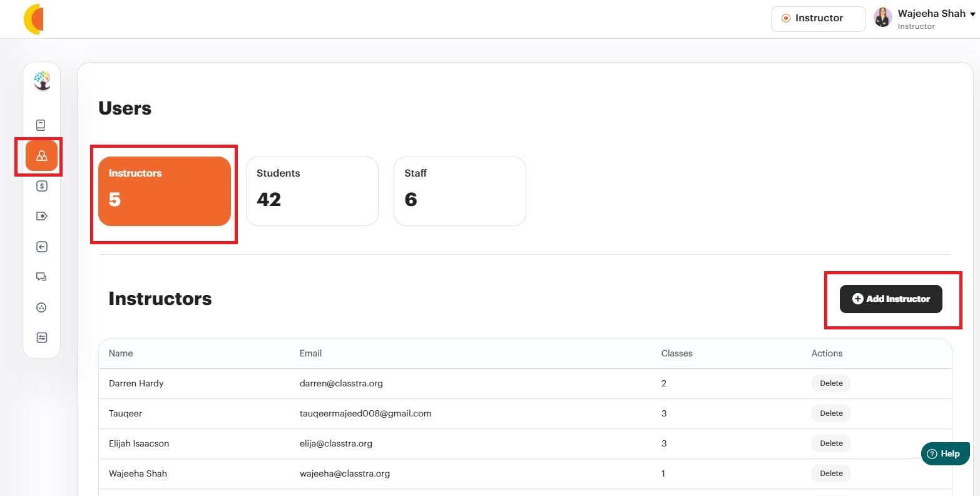
Task: Click the Instructors section heading
Action: click(160, 299)
